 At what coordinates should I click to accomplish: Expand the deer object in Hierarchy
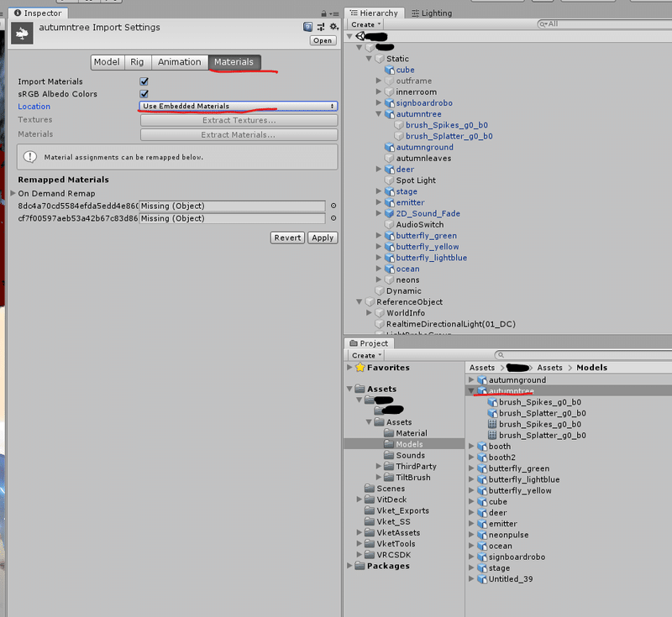[379, 169]
